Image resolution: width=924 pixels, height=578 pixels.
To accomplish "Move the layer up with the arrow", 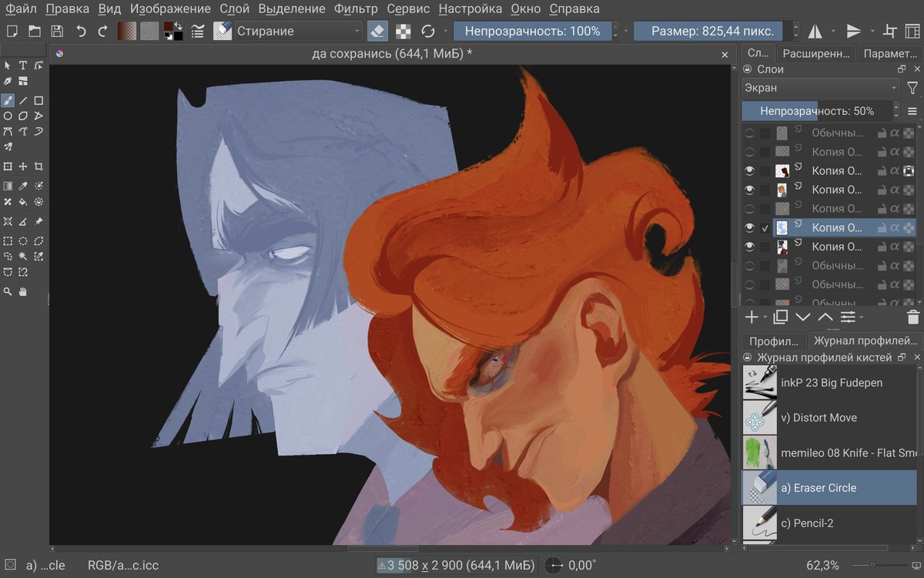I will coord(825,317).
